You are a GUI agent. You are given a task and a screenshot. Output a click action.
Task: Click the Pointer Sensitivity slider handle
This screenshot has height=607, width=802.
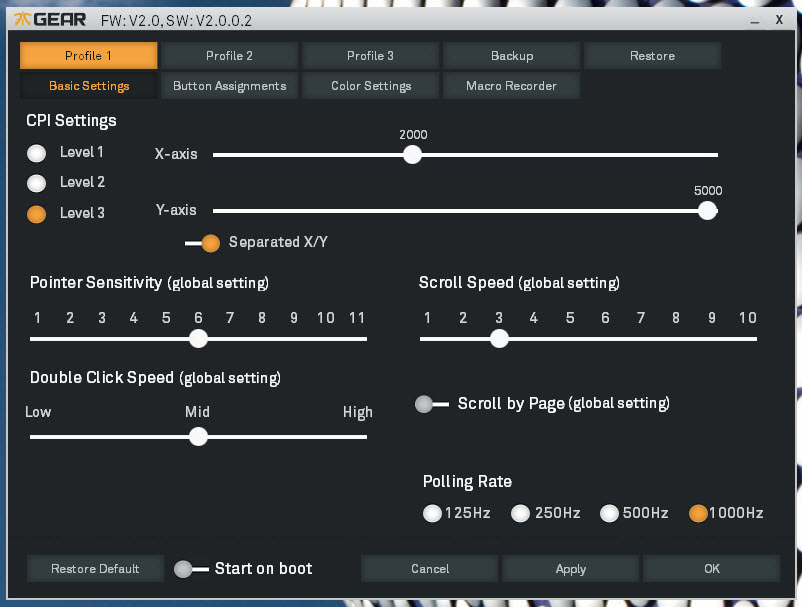198,338
